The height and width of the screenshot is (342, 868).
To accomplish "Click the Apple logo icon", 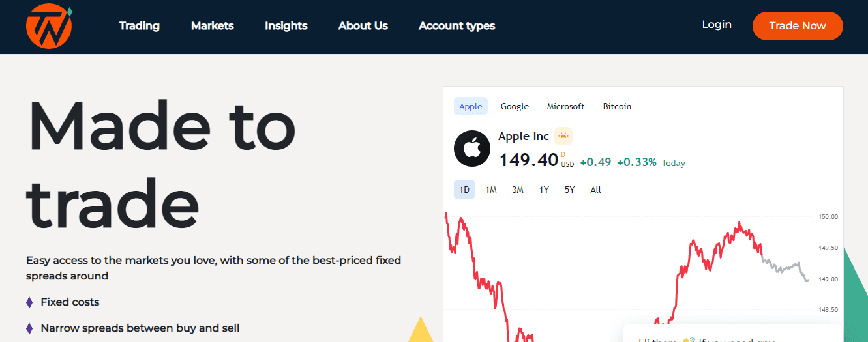I will point(471,149).
